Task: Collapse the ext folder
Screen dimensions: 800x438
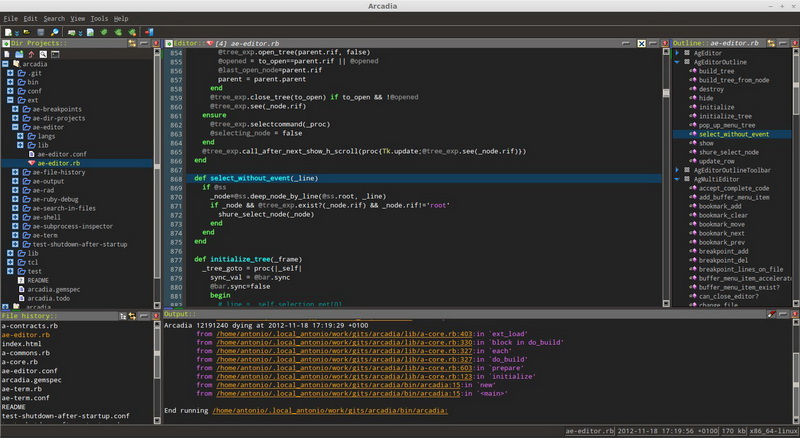Action: pyautogui.click(x=10, y=100)
